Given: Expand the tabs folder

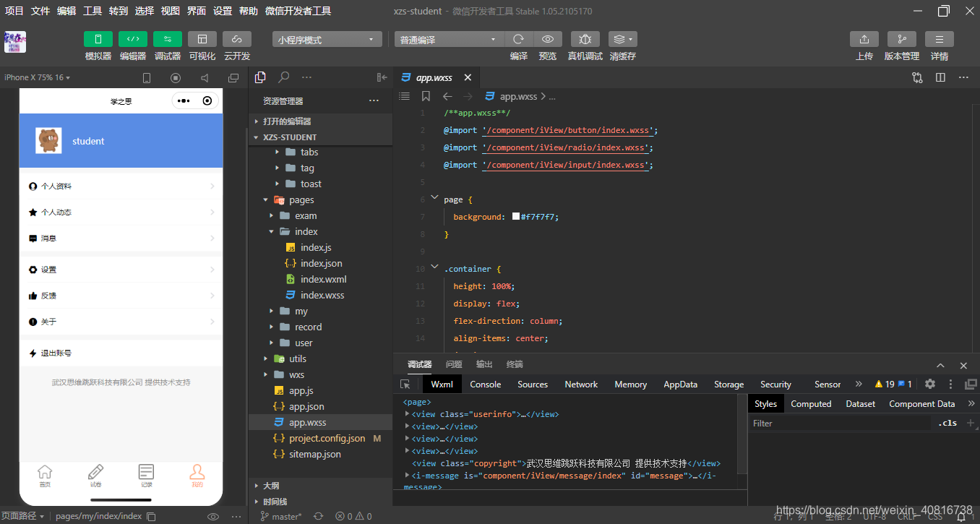Looking at the screenshot, I should 320,152.
